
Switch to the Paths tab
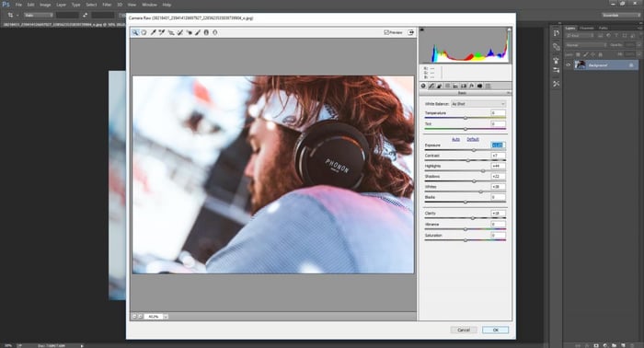pos(603,29)
